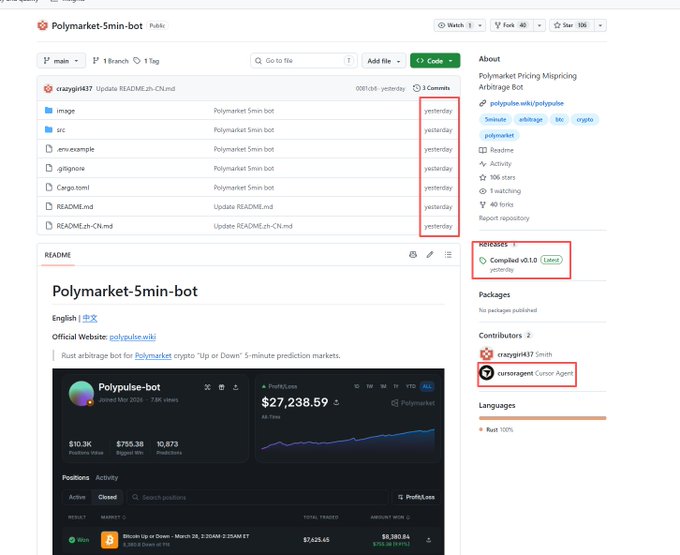Click the Bitcoin icon in README image
The image size is (680, 555).
point(109,540)
